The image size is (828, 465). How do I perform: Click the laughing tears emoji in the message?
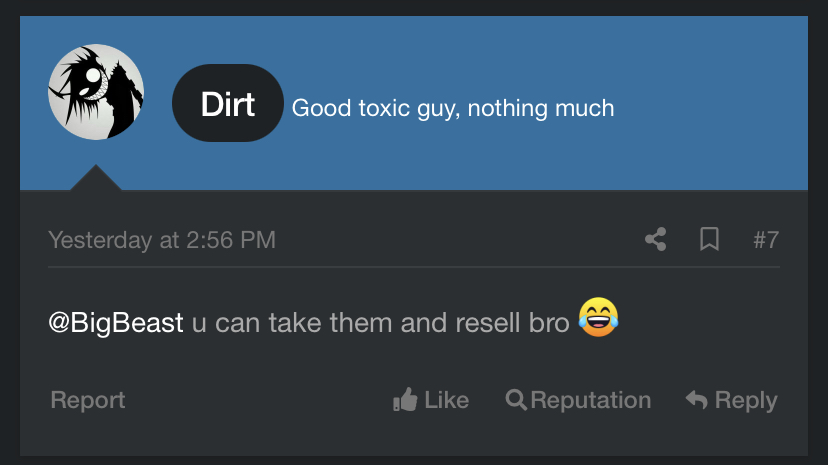pos(598,318)
